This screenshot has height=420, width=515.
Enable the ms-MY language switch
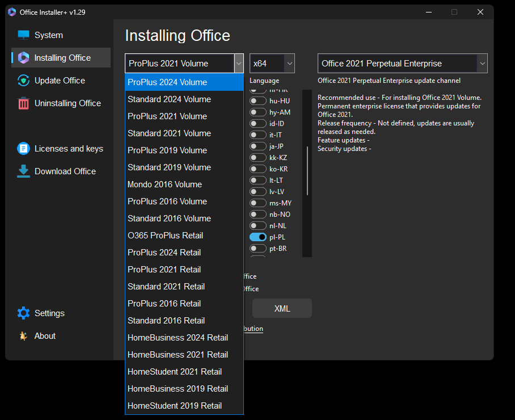pos(258,203)
